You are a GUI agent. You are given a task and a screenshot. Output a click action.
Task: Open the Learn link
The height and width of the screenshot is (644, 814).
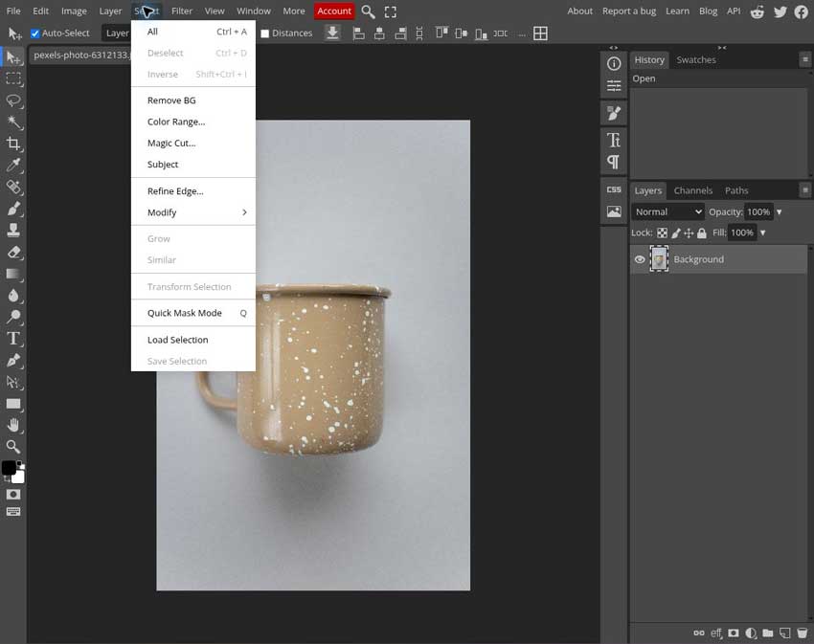[677, 11]
